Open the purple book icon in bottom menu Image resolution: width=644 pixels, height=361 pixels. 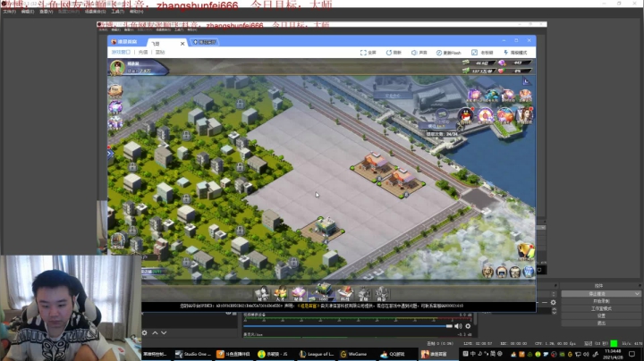pos(299,294)
